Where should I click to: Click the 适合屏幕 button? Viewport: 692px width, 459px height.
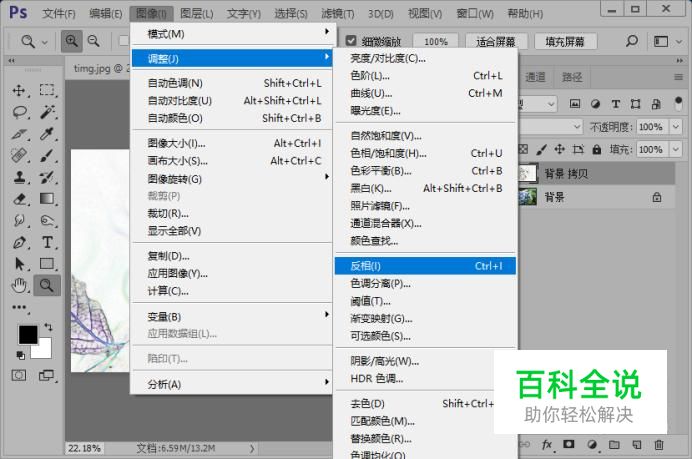point(496,41)
